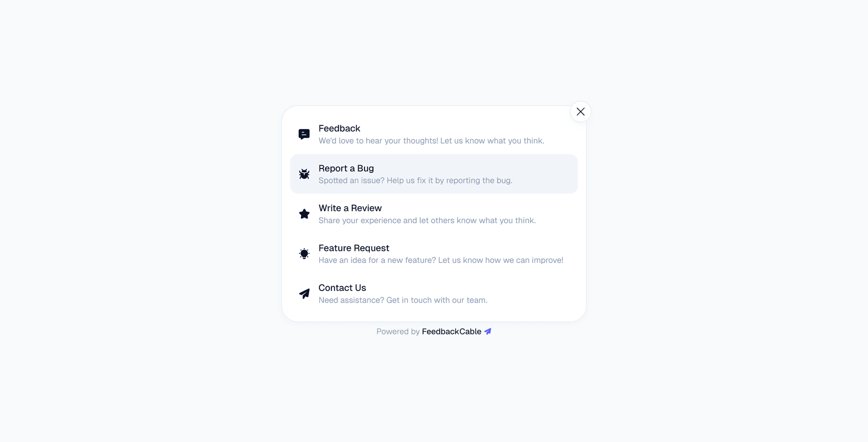Select the Feedback title
The image size is (868, 442).
339,128
